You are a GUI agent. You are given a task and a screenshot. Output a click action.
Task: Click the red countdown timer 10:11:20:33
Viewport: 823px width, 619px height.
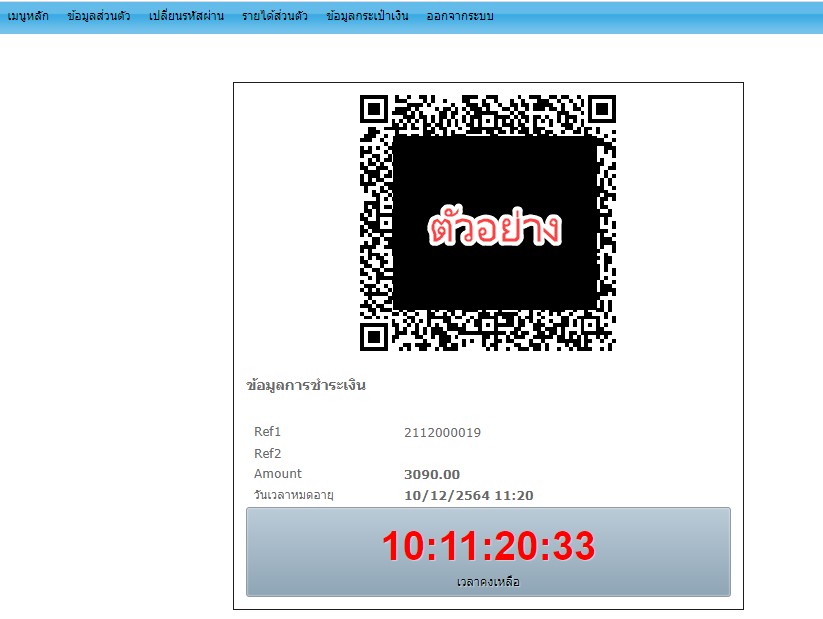[x=489, y=546]
